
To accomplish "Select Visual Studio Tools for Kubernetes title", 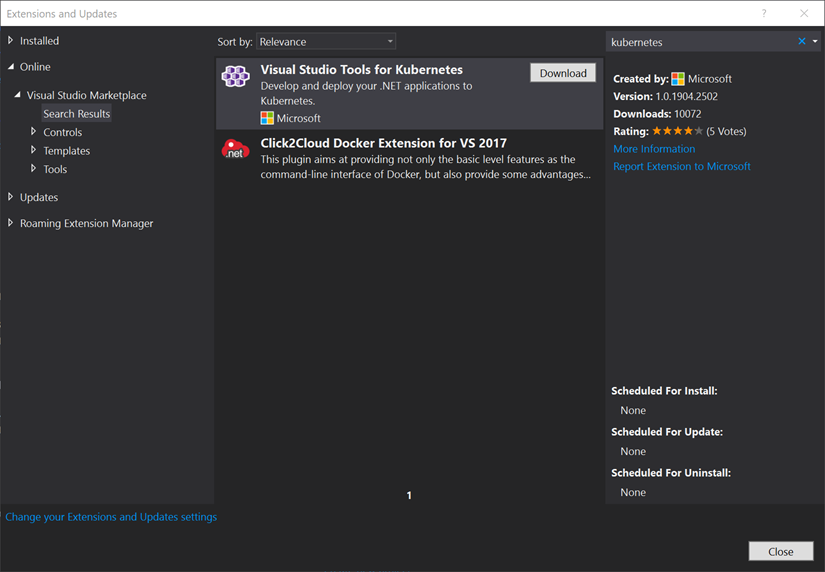I will click(x=362, y=69).
